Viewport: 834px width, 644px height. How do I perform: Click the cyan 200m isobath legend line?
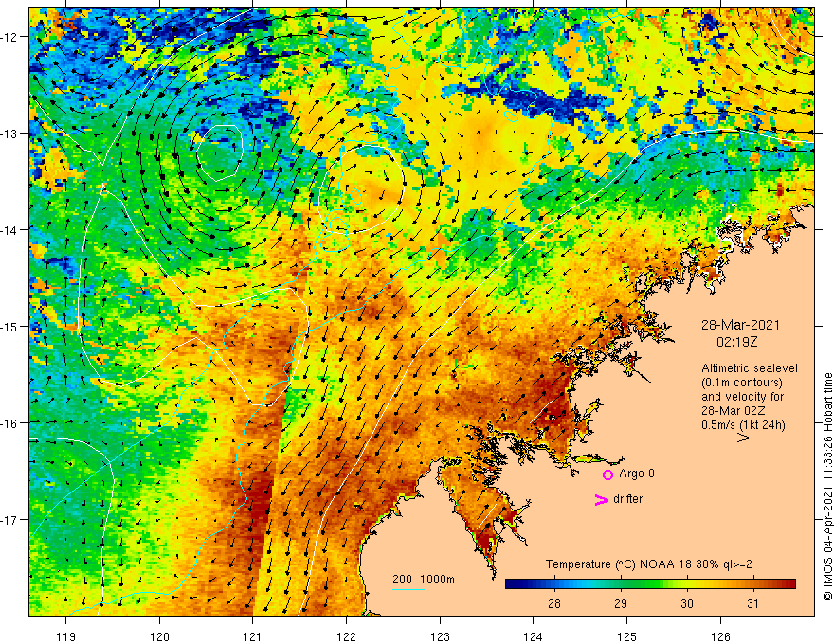[408, 589]
